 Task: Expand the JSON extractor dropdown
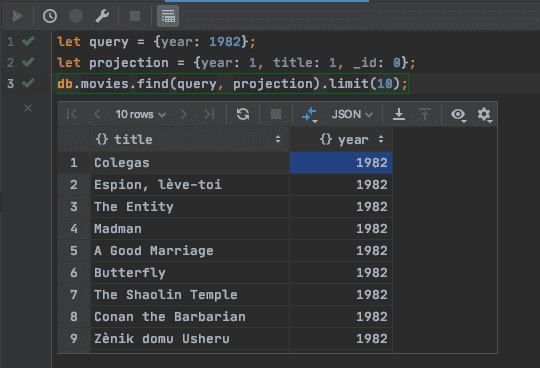(352, 114)
